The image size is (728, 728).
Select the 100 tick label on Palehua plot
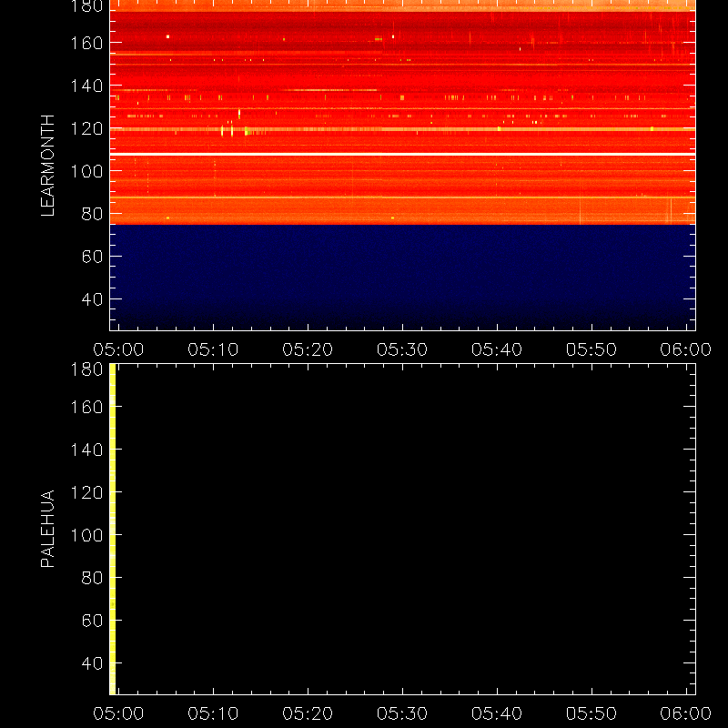coord(86,535)
